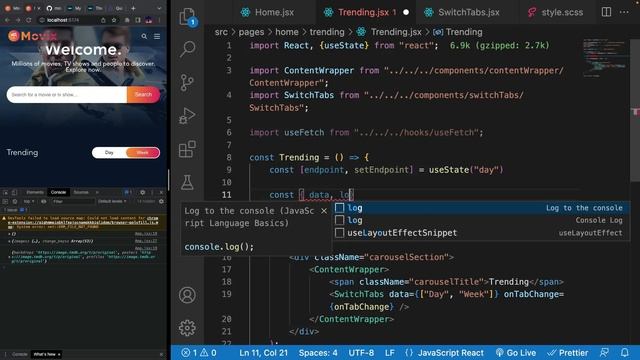Open the DevTools Sources tab
This screenshot has height=360, width=640.
click(x=81, y=192)
